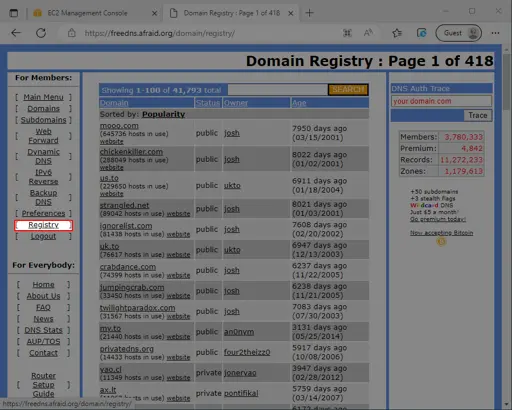Click the registry search text field
Image resolution: width=512 pixels, height=410 pixels.
[278, 90]
